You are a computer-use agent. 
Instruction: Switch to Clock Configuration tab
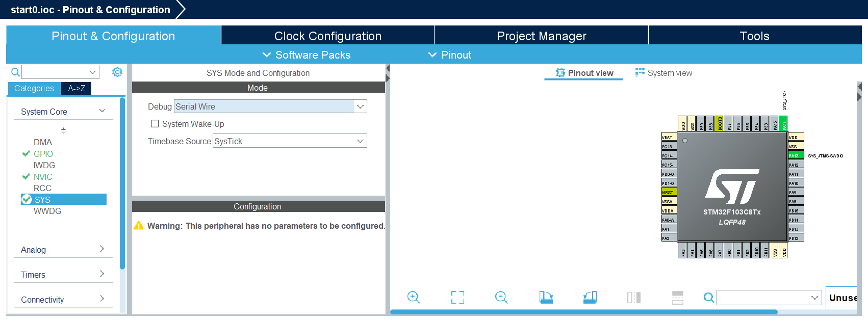click(328, 36)
